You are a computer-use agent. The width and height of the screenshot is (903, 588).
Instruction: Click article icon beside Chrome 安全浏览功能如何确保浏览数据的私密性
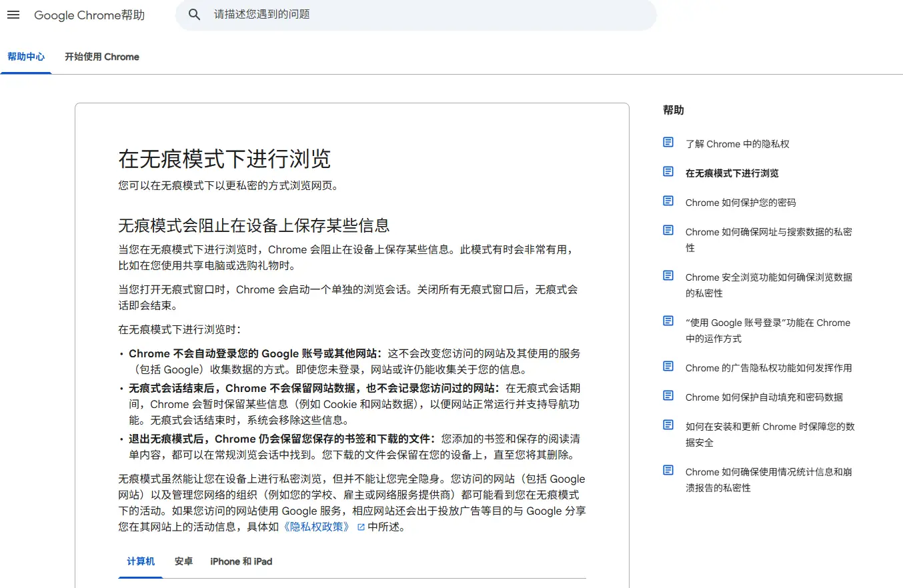coord(668,275)
